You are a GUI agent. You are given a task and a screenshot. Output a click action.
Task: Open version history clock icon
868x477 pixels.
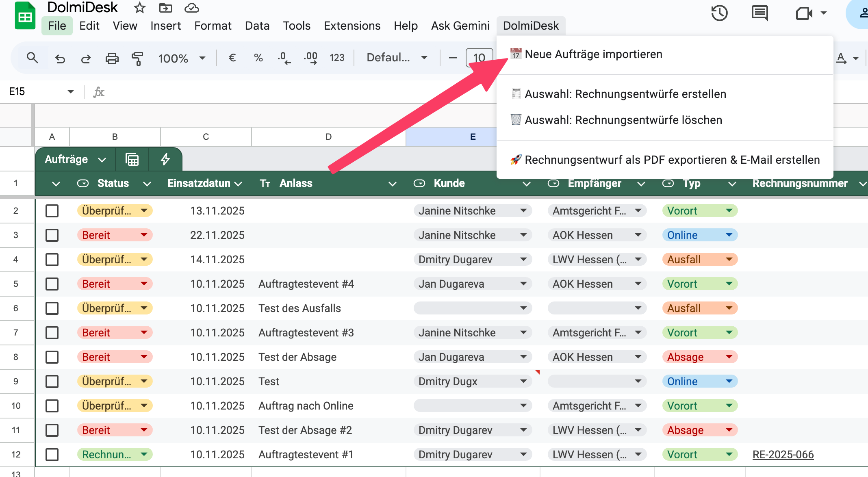719,13
